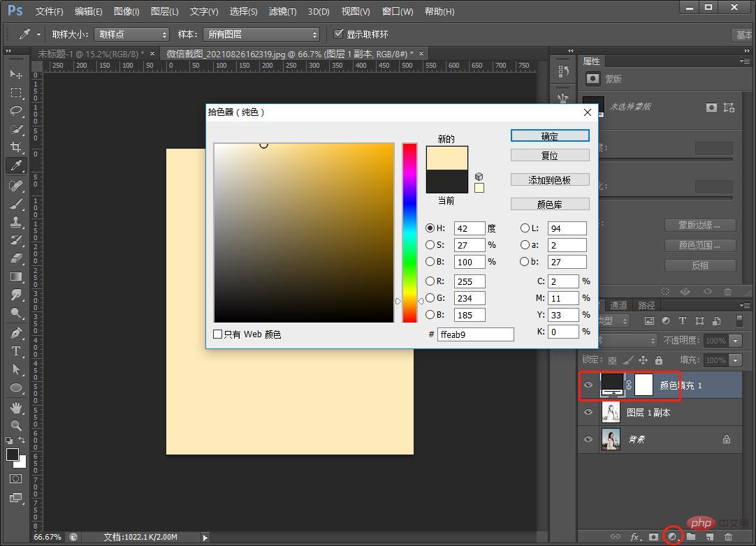This screenshot has width=756, height=546.
Task: Select the Horizontal Type tool
Action: [x=16, y=351]
